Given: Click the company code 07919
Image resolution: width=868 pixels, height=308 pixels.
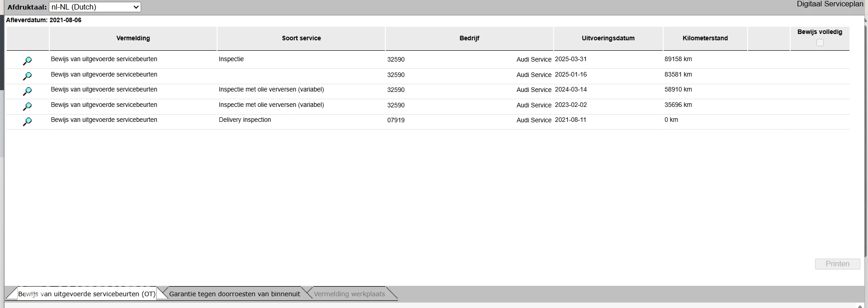Looking at the screenshot, I should tap(396, 120).
